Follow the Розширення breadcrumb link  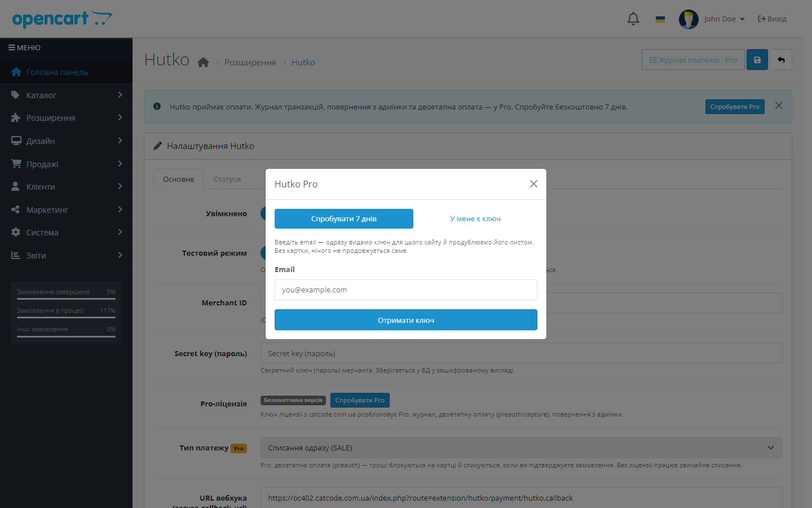tap(250, 63)
